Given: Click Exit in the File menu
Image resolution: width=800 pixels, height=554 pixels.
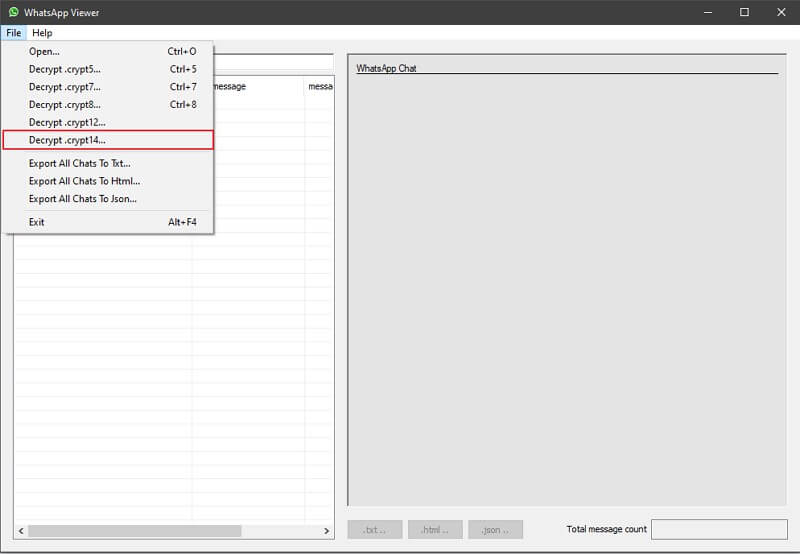Looking at the screenshot, I should [x=37, y=222].
